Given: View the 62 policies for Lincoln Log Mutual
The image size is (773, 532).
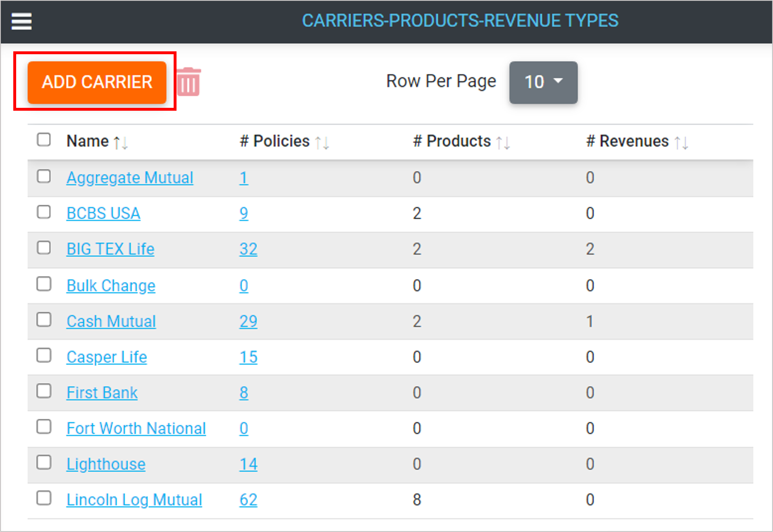Looking at the screenshot, I should click(248, 500).
